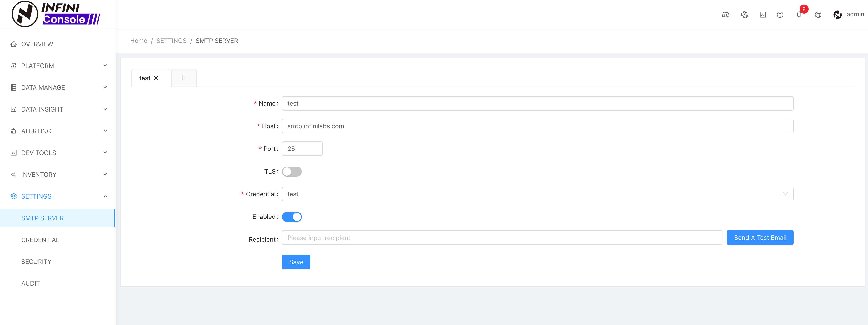Screen dimensions: 868x325
Task: Click the Discord community icon in header
Action: pos(725,15)
